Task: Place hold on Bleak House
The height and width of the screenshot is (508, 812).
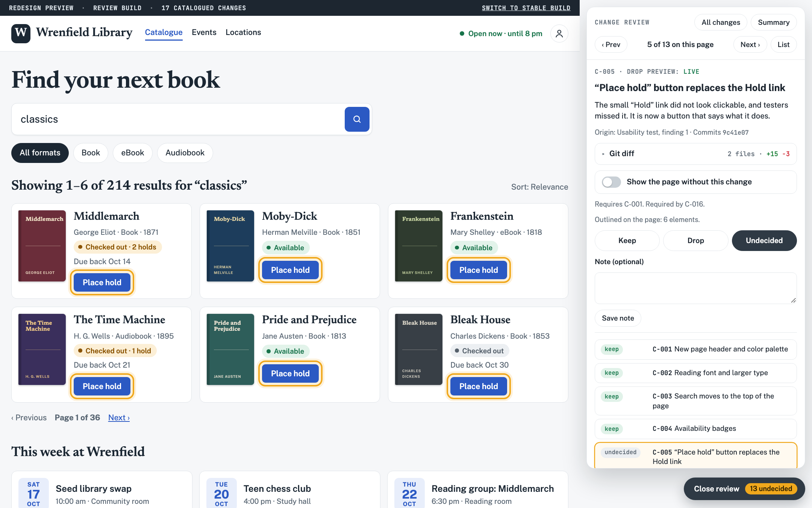Action: [479, 386]
